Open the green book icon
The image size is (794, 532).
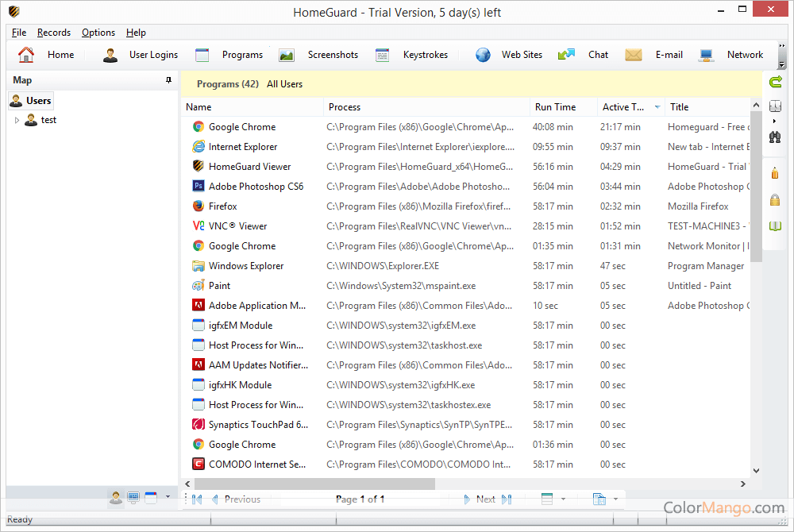[x=776, y=226]
